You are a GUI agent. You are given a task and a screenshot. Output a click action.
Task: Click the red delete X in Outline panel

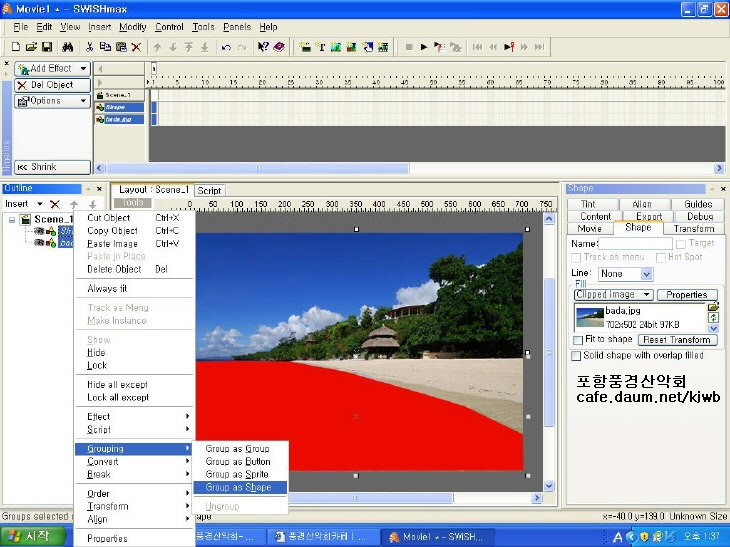pyautogui.click(x=54, y=204)
